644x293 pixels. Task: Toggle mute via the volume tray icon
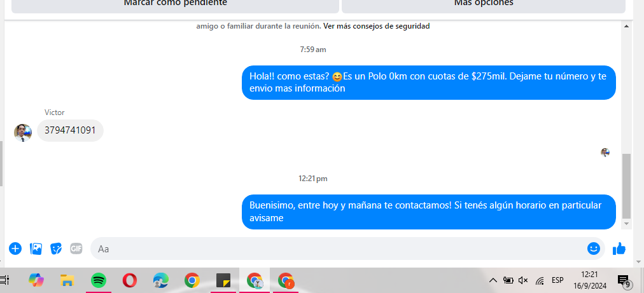tap(523, 280)
